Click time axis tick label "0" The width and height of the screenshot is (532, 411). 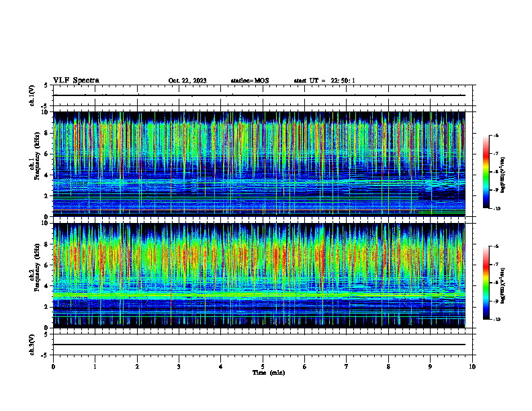pyautogui.click(x=53, y=367)
